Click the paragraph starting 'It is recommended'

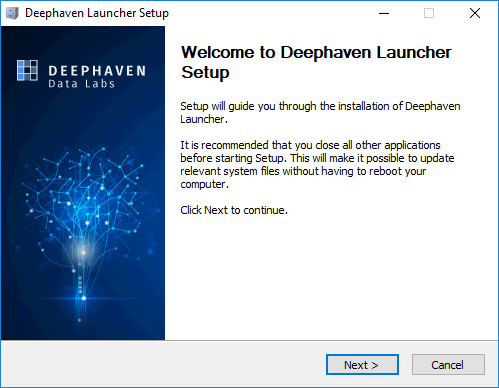317,164
